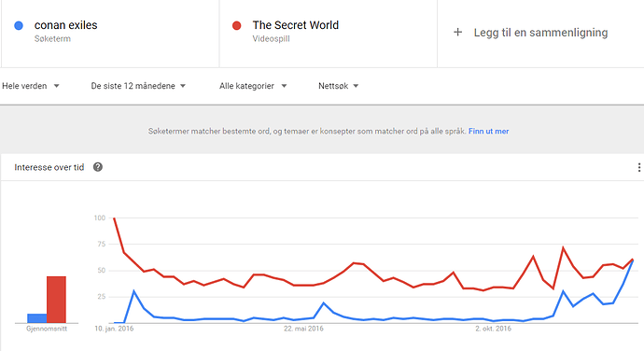The width and height of the screenshot is (644, 351).
Task: Click the red average bar in Gjennomsnitt
Action: tap(56, 300)
